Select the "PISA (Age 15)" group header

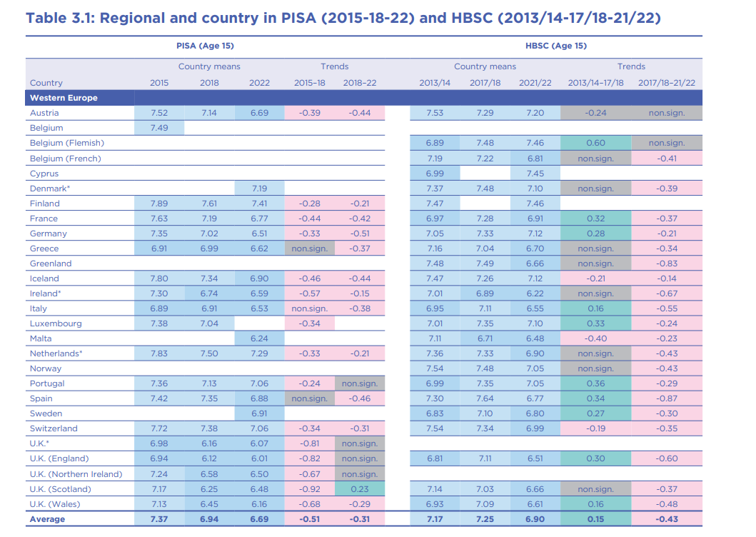point(205,46)
